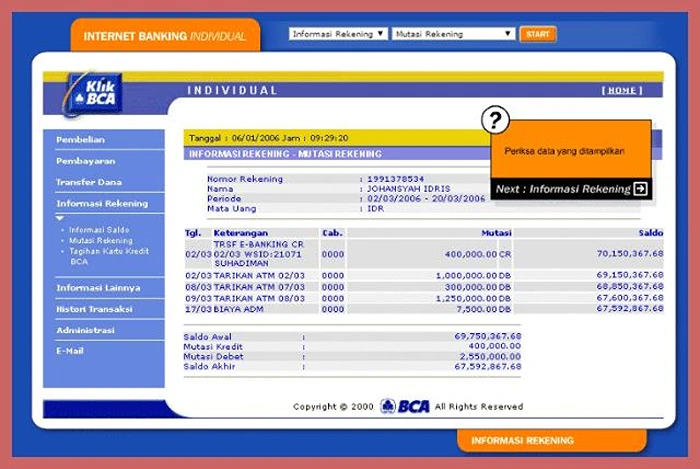
Task: Open the Administrasi menu
Action: pyautogui.click(x=85, y=330)
